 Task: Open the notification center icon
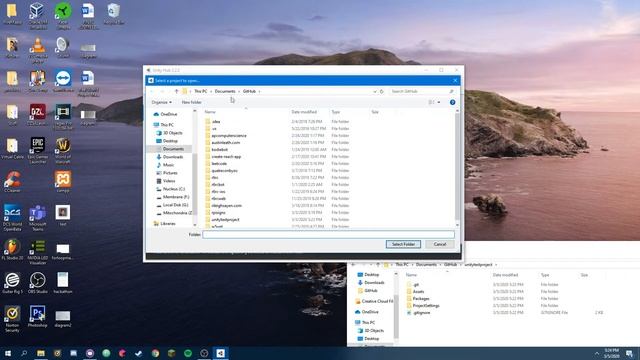point(629,353)
